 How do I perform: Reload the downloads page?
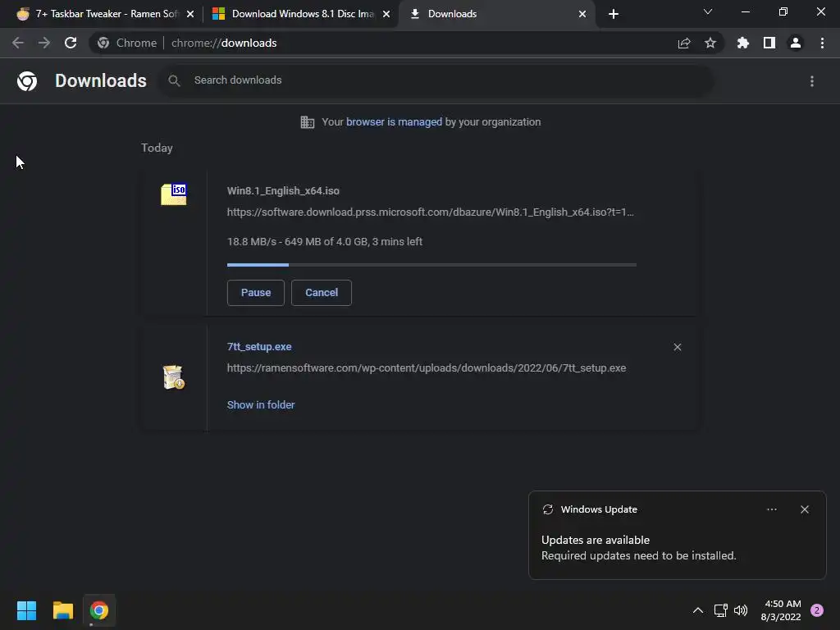71,43
